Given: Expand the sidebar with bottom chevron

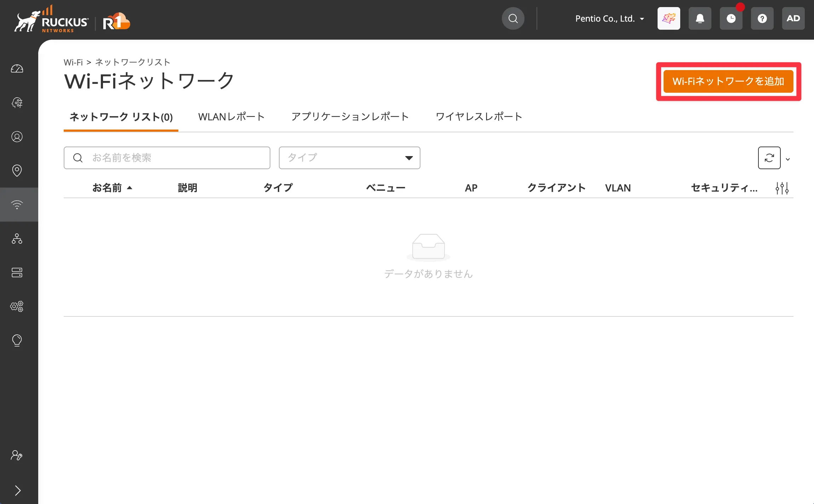Looking at the screenshot, I should 18,491.
